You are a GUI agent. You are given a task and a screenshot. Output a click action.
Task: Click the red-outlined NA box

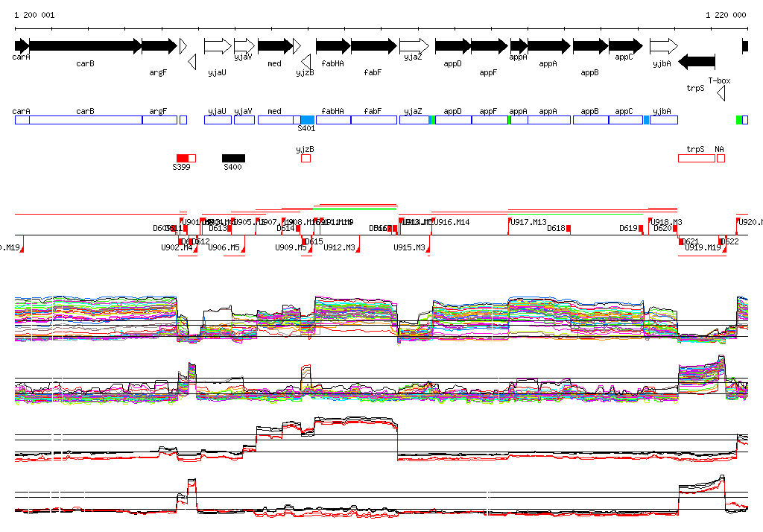point(721,158)
